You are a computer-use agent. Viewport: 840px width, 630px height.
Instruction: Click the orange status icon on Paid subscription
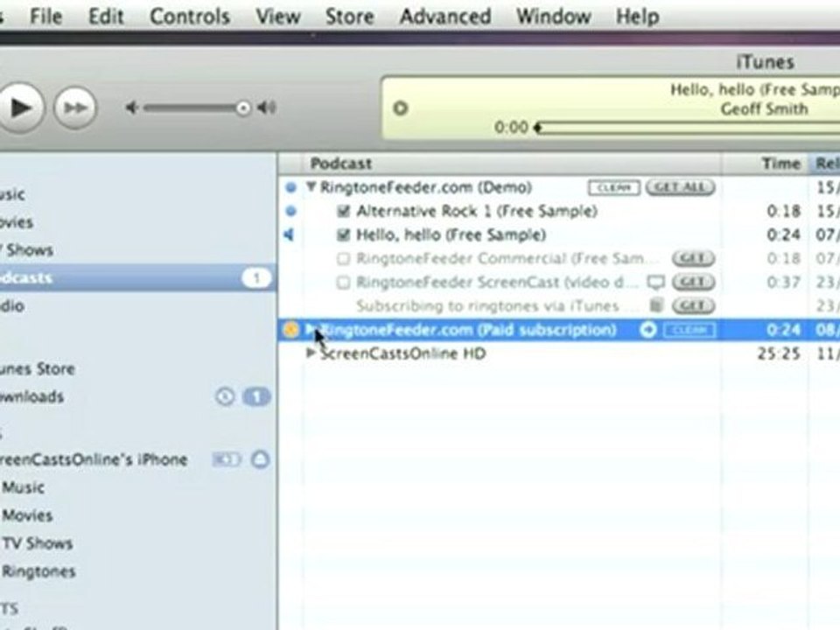(x=290, y=330)
